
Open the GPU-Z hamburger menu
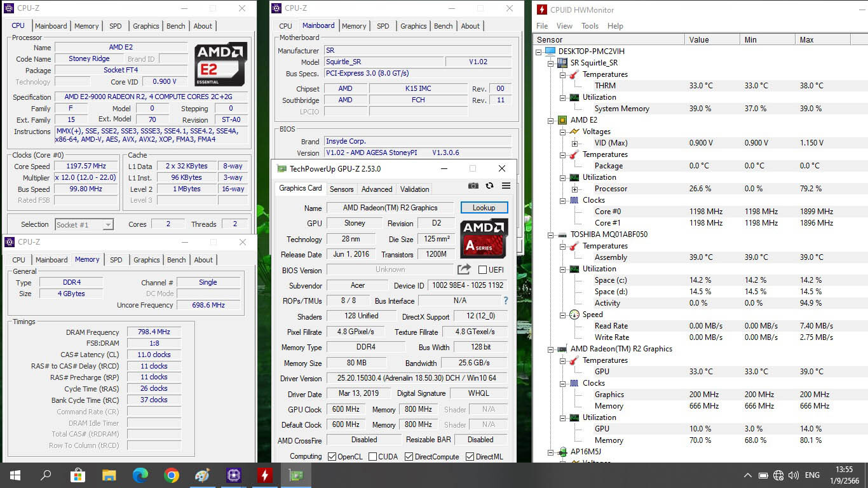pos(506,186)
